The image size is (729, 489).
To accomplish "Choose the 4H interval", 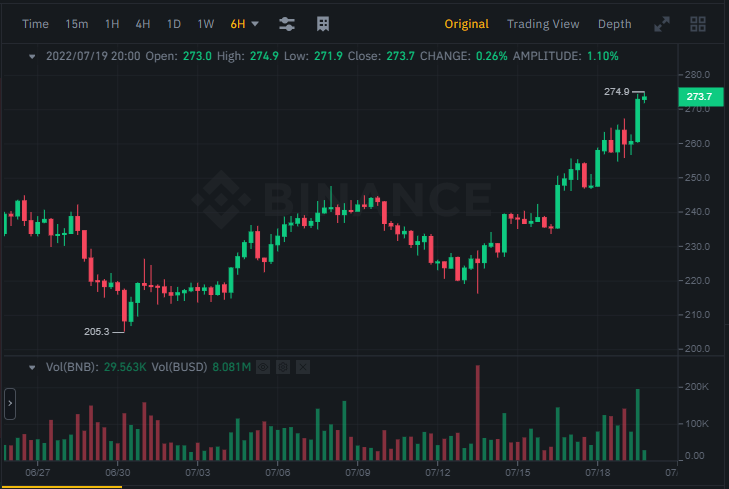I will click(143, 24).
